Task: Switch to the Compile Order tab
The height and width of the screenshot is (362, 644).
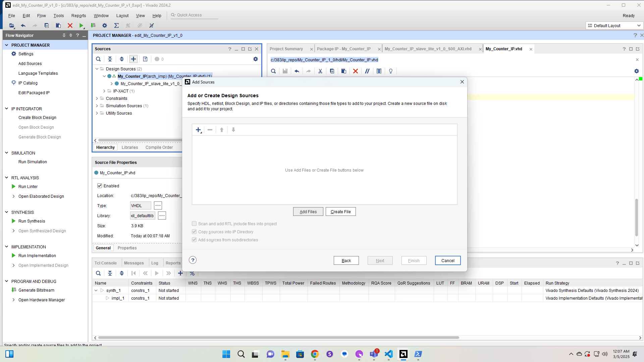Action: (x=159, y=147)
